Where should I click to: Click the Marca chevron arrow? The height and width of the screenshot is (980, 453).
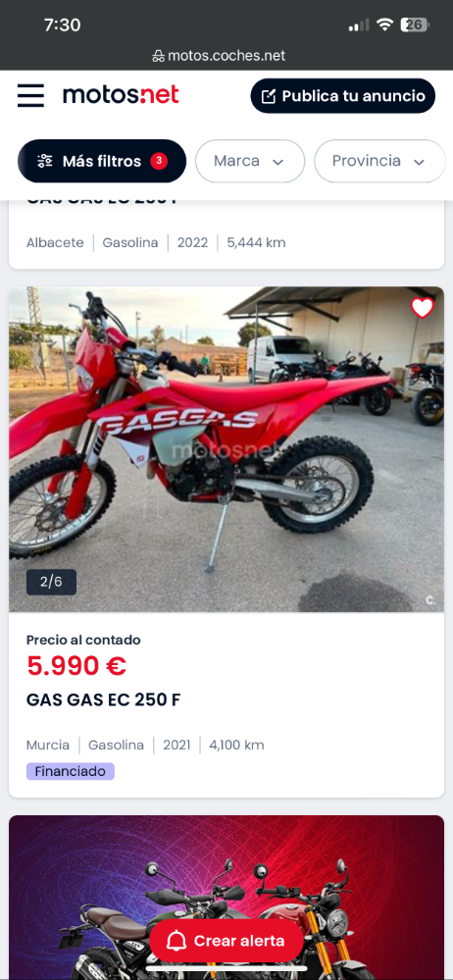(x=278, y=162)
